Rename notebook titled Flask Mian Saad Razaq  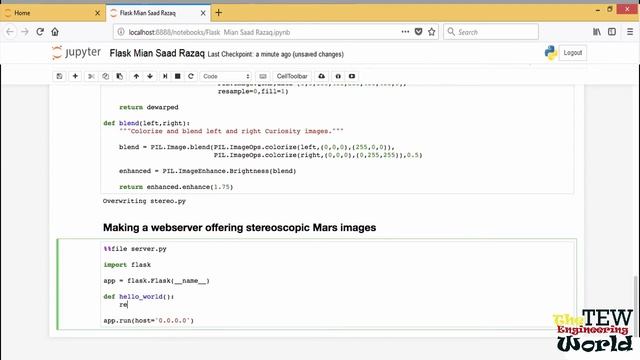pos(157,53)
